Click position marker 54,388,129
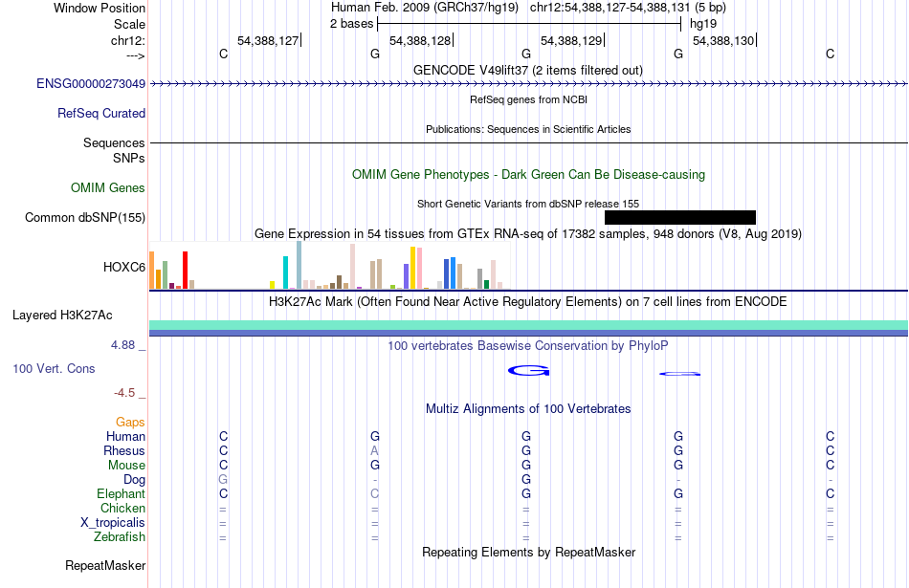Image resolution: width=909 pixels, height=588 pixels. (x=571, y=40)
